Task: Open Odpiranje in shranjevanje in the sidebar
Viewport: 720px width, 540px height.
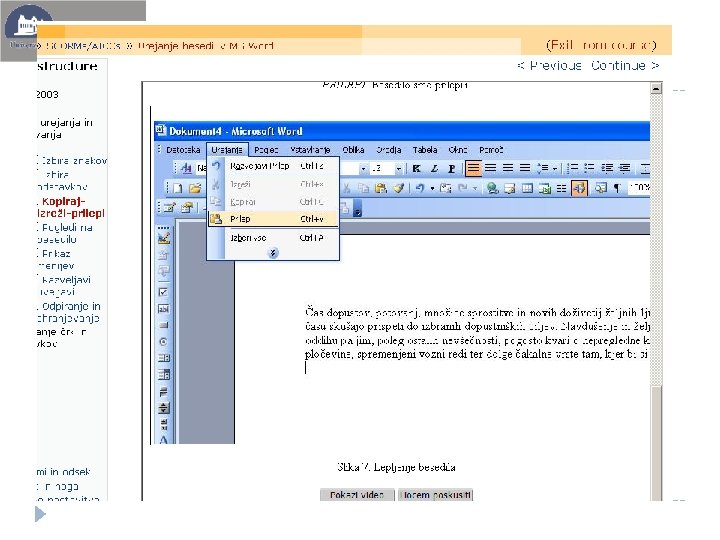Action: pos(69,312)
